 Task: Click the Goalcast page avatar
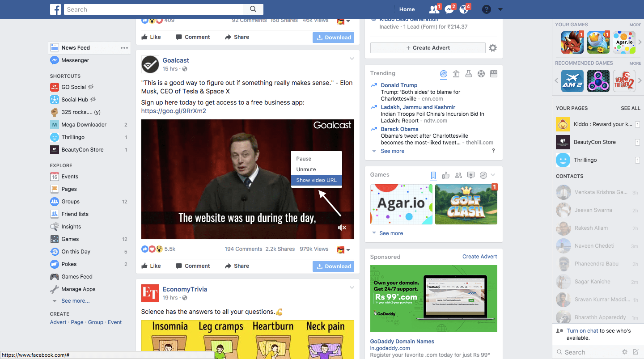pyautogui.click(x=150, y=64)
